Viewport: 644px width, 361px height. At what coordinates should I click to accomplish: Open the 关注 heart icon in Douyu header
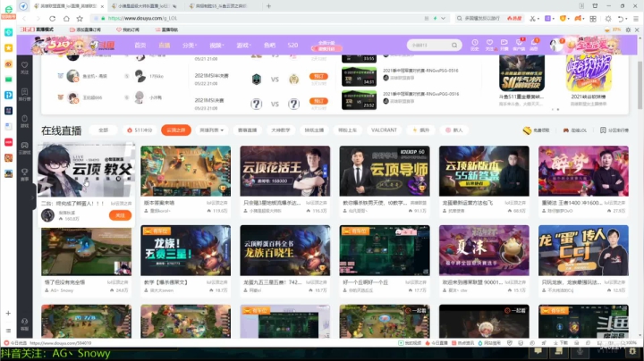[489, 45]
